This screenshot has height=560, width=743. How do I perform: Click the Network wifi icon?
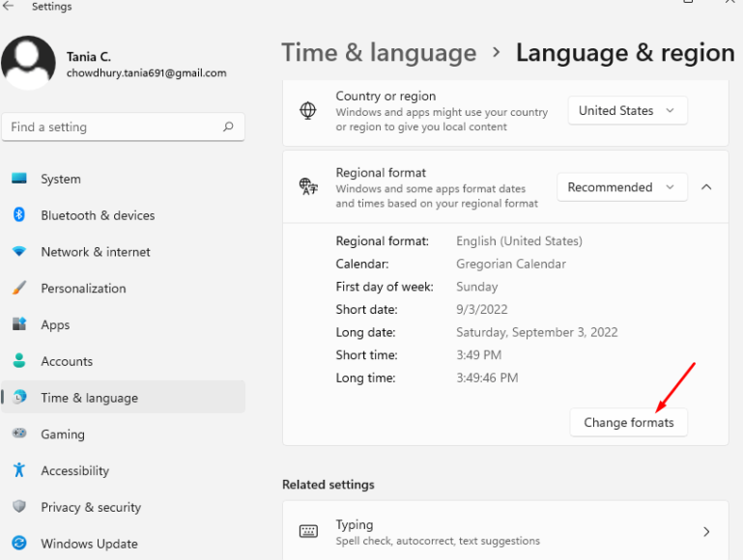click(x=19, y=251)
